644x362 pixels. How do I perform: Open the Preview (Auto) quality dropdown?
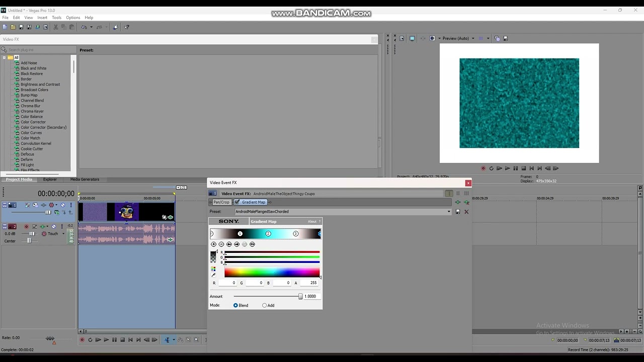click(472, 38)
